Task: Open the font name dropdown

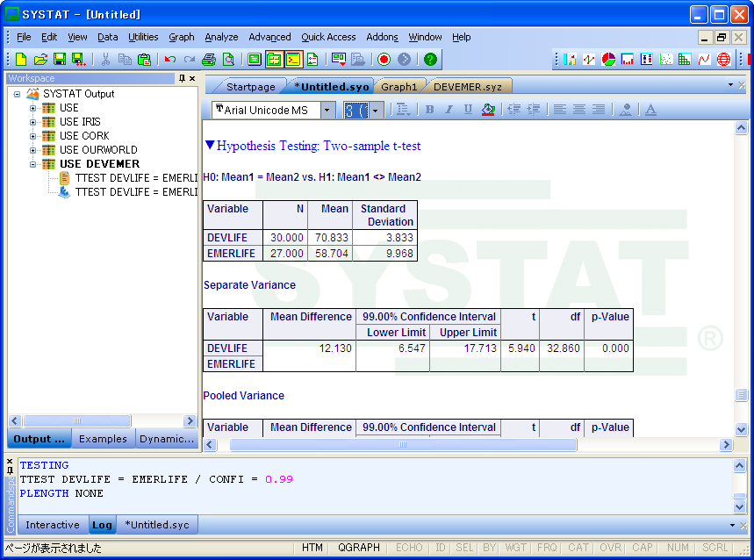Action: click(x=327, y=110)
